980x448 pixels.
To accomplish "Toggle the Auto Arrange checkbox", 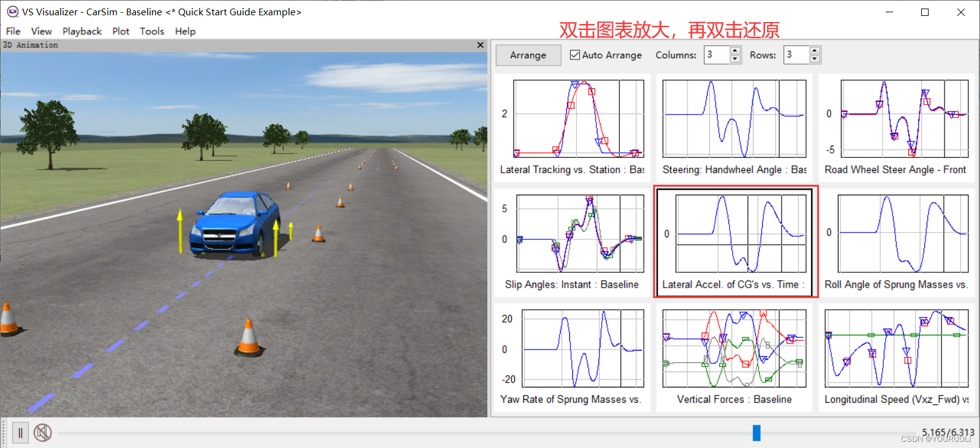I will (575, 55).
